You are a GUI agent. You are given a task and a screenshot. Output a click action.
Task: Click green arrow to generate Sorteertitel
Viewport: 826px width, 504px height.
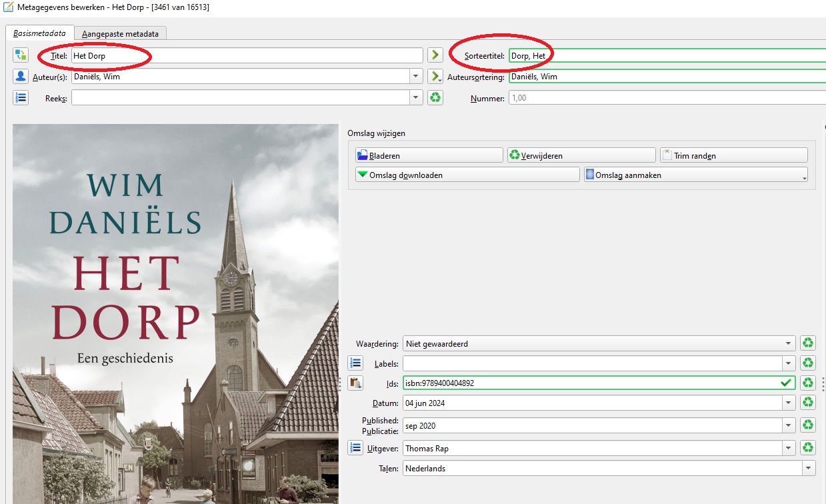tap(435, 55)
